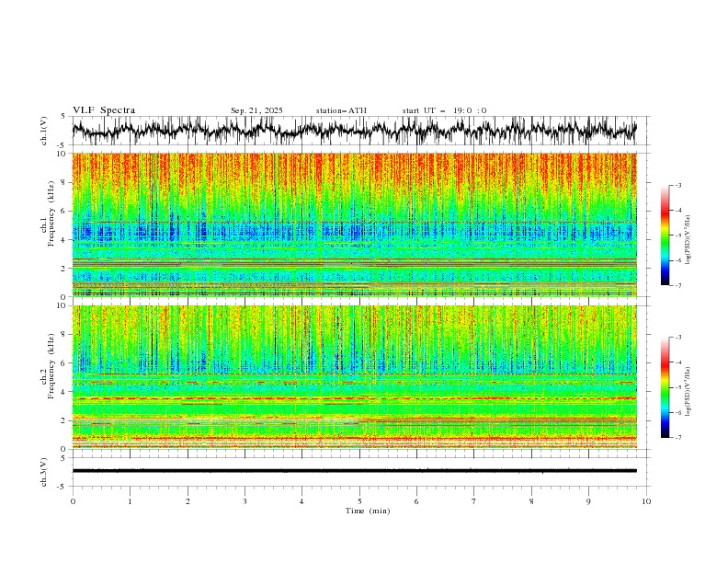Click the 'station=ATH' label
Image resolution: width=728 pixels, height=563 pixels.
(341, 110)
